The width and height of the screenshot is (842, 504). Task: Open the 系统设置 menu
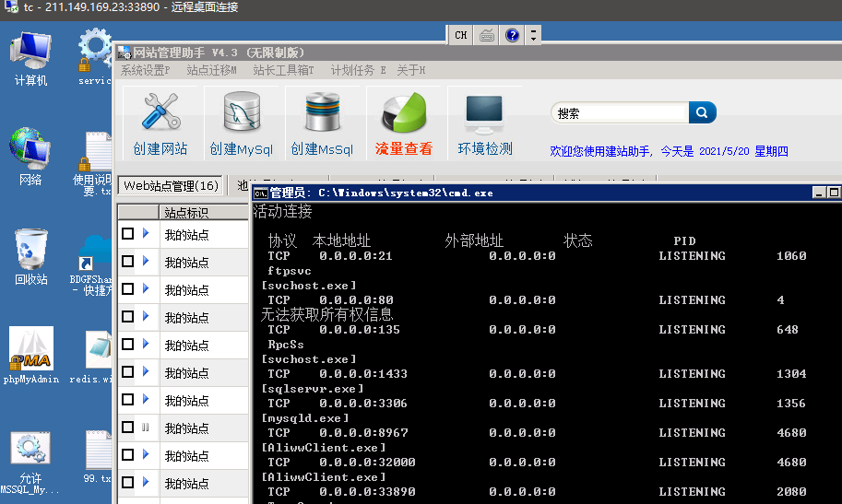[x=145, y=70]
